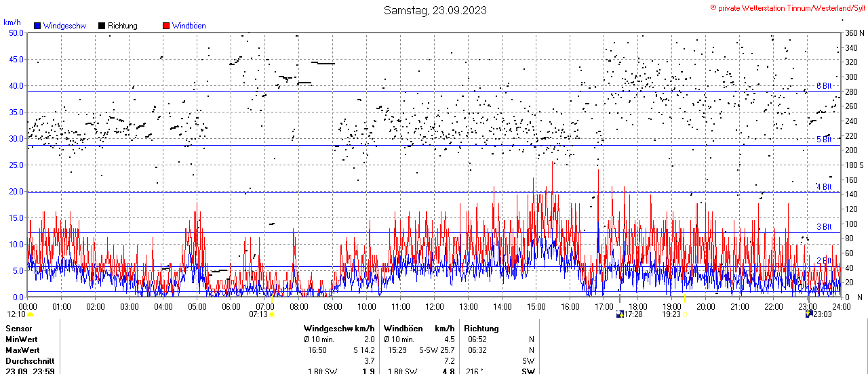Click the title 'Samstag, 23.09.2023'

pos(435,10)
